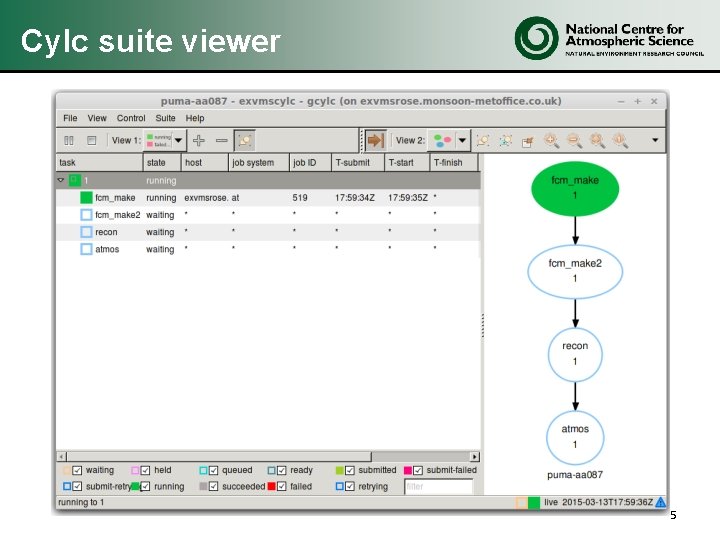Uncheck the ready state filter
Viewport: 720px width, 540px height.
[281, 470]
